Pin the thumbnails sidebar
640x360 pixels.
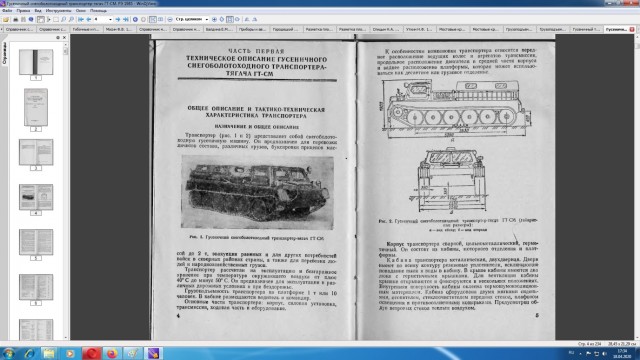(58, 38)
